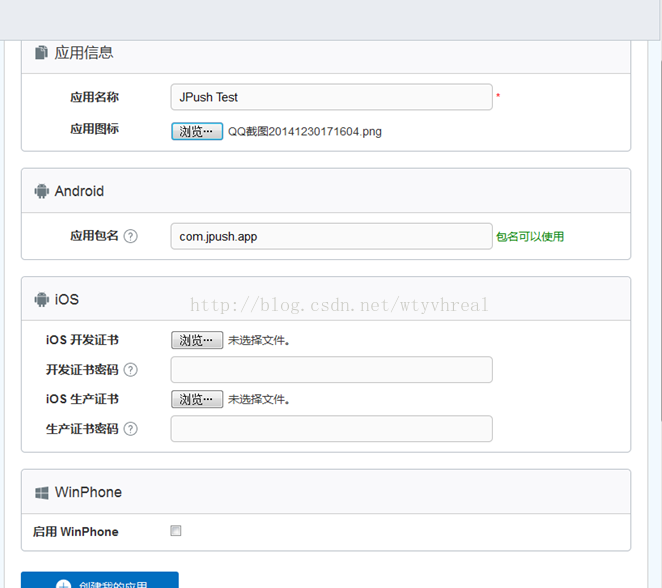
Task: Focus the 应用名称 field containing JPush Test
Action: tap(331, 97)
